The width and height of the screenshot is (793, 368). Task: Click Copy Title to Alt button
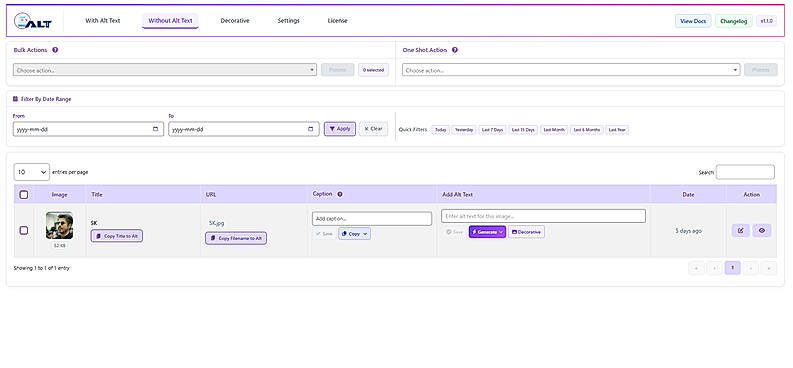point(117,236)
